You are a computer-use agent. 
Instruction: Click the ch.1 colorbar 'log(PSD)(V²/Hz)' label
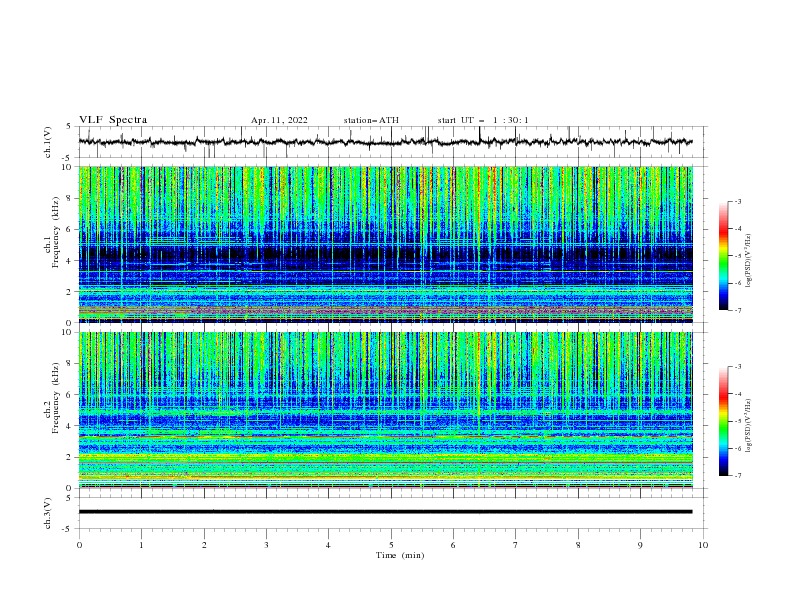[749, 261]
